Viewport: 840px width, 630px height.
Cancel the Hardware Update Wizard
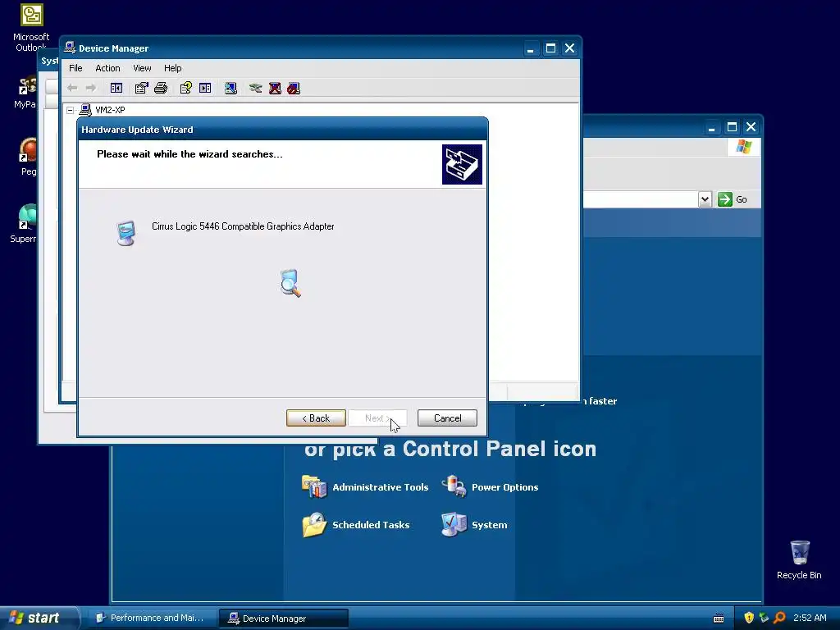(447, 418)
